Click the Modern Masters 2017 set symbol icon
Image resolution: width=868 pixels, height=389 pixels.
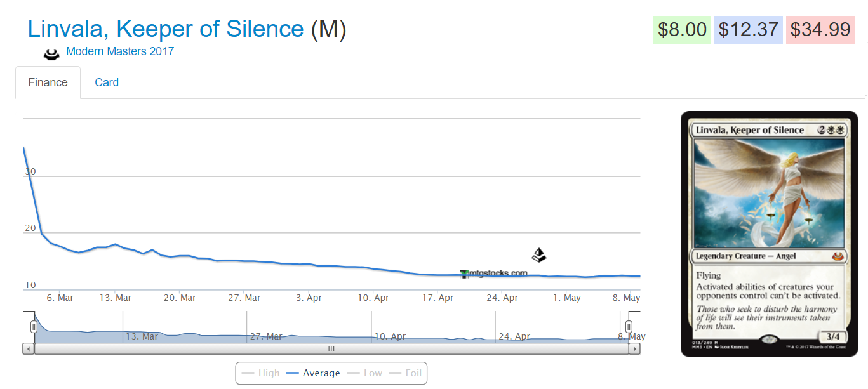tap(51, 53)
